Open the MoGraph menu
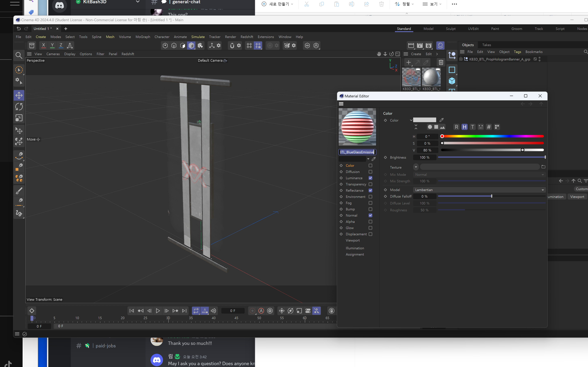 click(x=143, y=37)
